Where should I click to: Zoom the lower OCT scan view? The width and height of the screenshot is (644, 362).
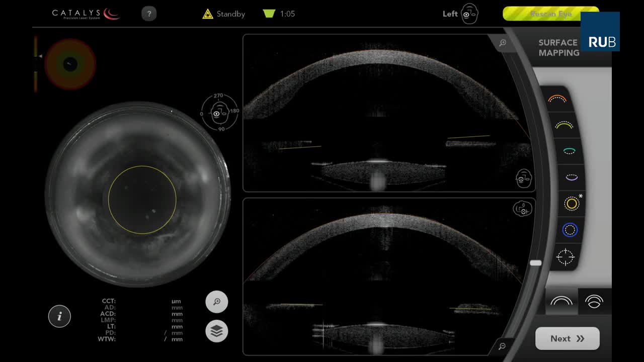[x=502, y=346]
